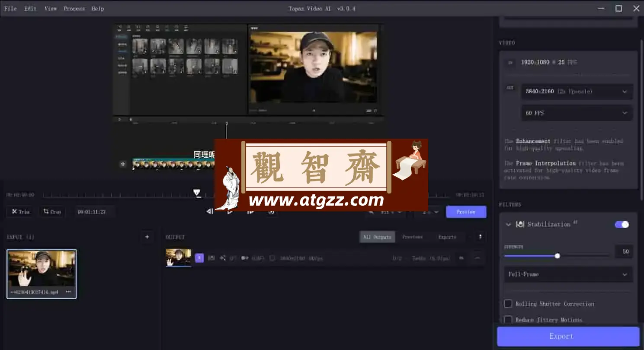Toggle the Stabilization filter switch

[622, 225]
